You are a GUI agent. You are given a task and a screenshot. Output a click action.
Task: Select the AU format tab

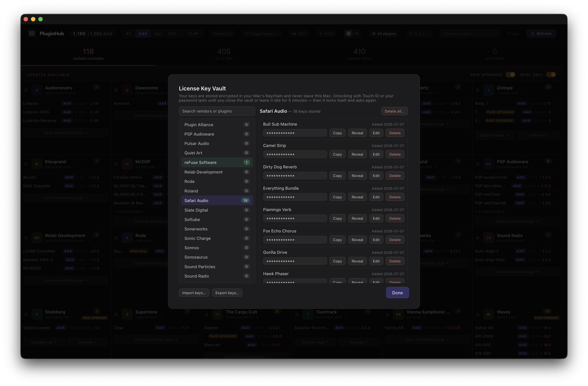pos(158,34)
